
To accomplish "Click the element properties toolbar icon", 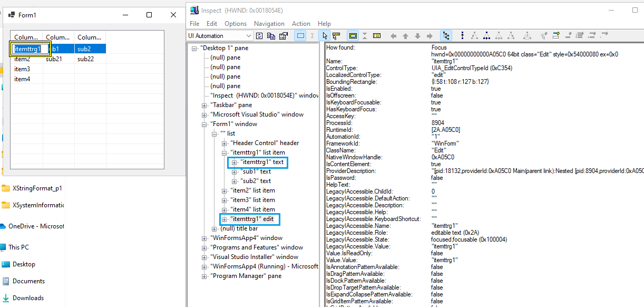I will coord(283,35).
